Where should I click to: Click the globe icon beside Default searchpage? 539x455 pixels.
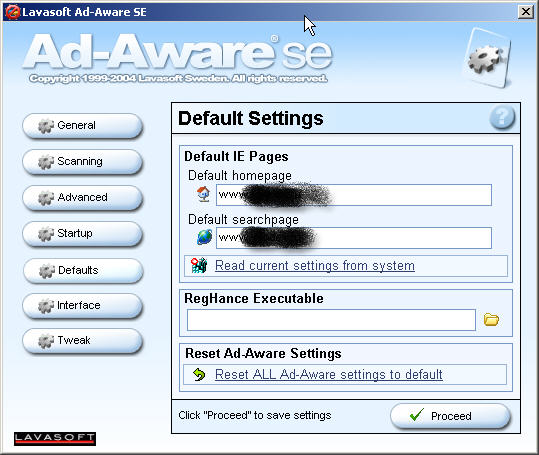tap(204, 237)
